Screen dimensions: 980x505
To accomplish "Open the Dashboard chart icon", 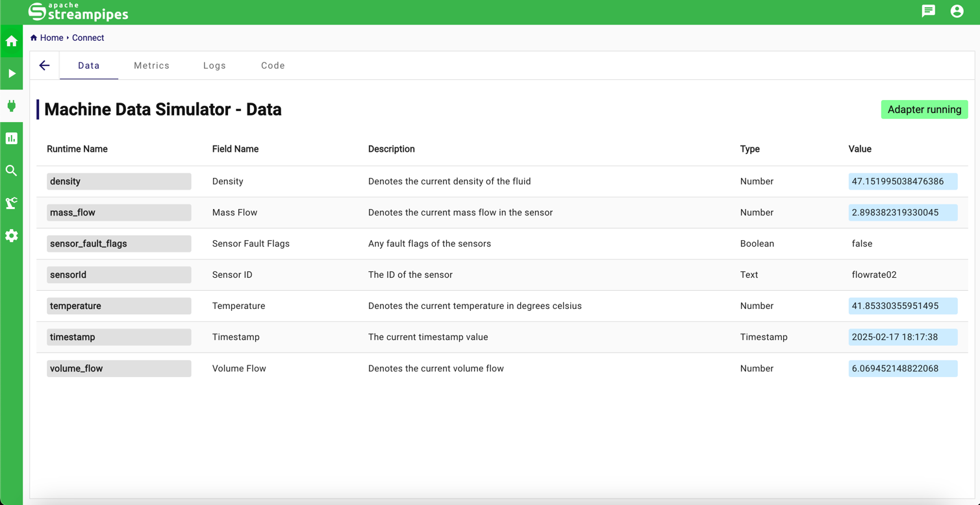I will [12, 138].
